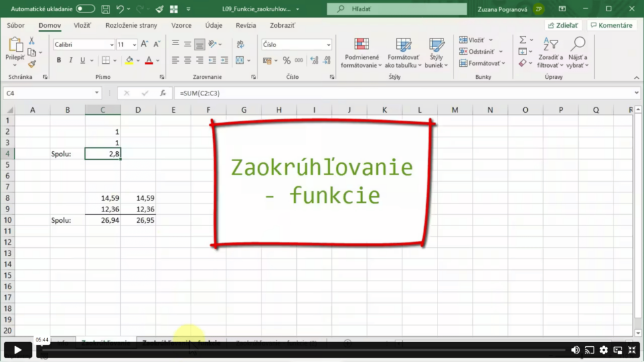This screenshot has width=644, height=362.
Task: Click the Save disk icon
Action: [x=105, y=9]
